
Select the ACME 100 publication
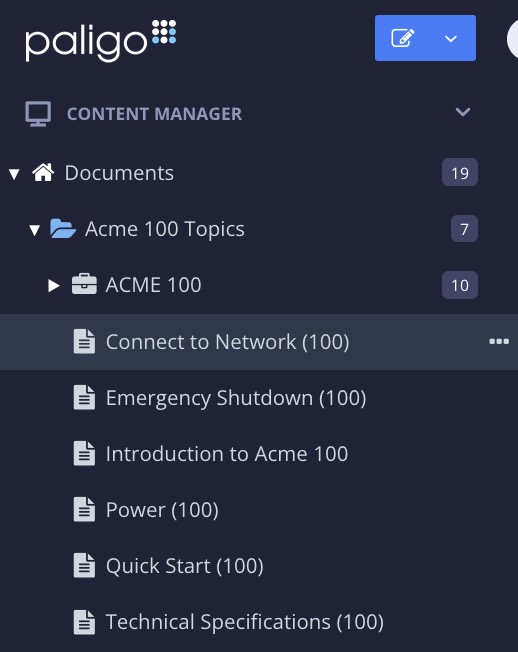coord(153,285)
